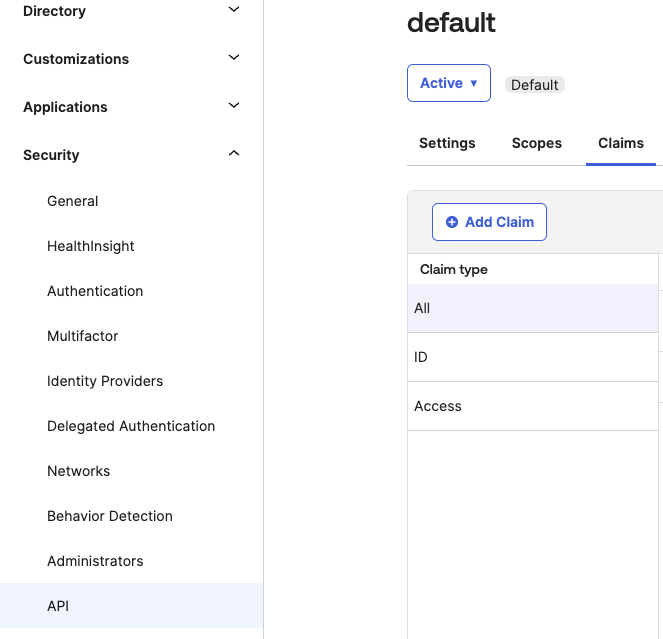
Task: Expand the Applications section chevron
Action: click(234, 106)
